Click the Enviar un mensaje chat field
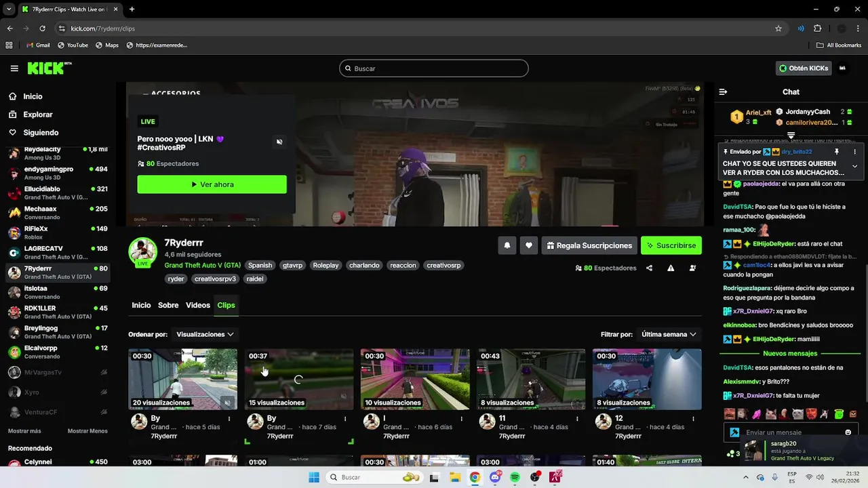Image resolution: width=868 pixels, height=488 pixels. (x=790, y=432)
